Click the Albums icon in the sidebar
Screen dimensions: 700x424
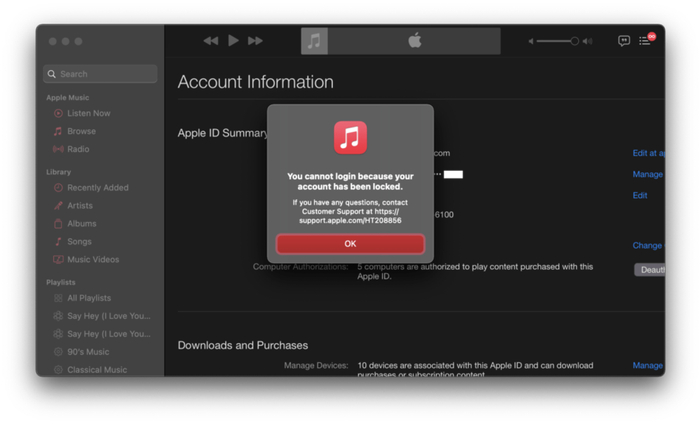(x=58, y=224)
